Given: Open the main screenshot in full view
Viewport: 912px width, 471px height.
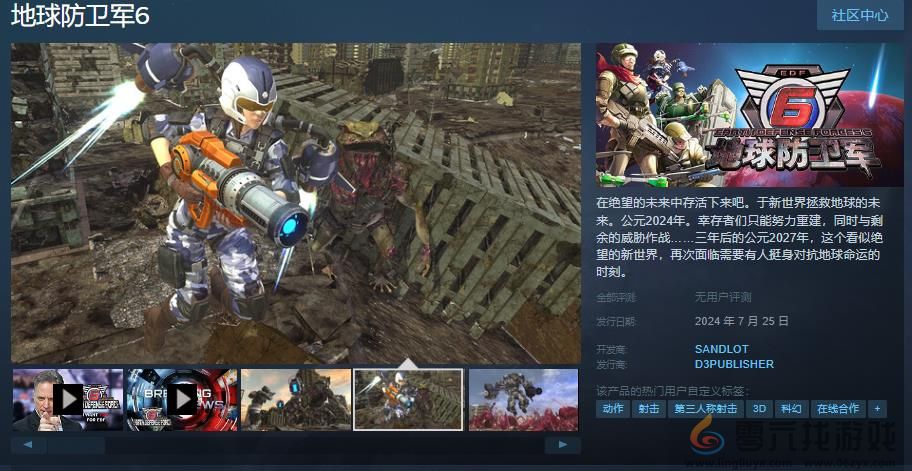Looking at the screenshot, I should (296, 203).
